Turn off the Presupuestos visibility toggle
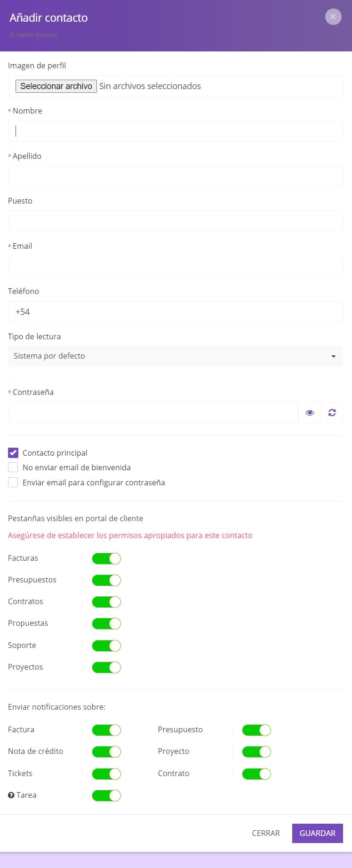This screenshot has height=868, width=352. point(106,580)
